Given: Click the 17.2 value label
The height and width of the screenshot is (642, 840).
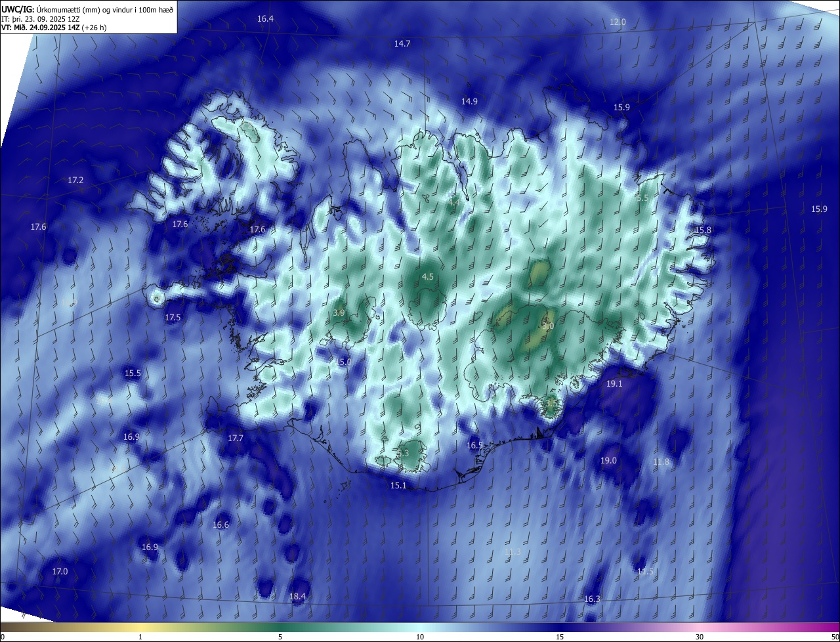Looking at the screenshot, I should pyautogui.click(x=75, y=181).
